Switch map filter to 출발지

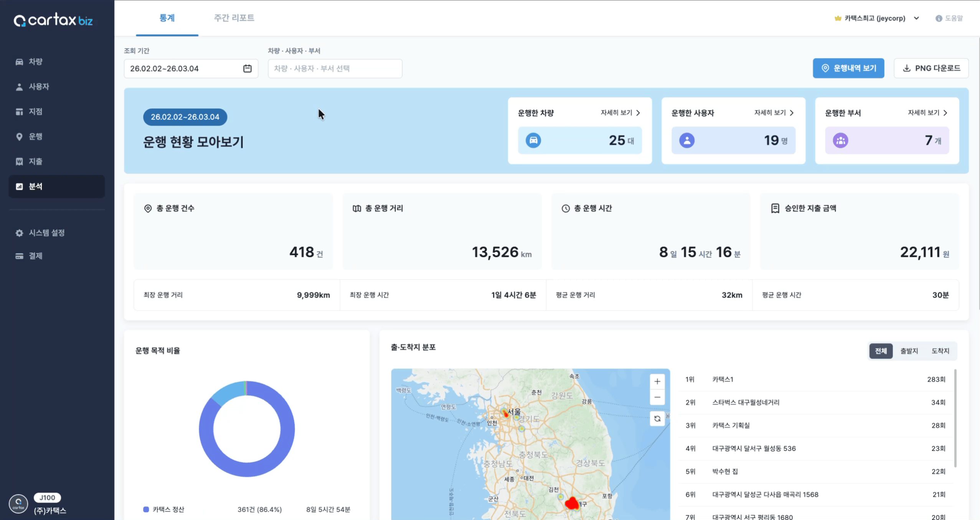click(909, 351)
